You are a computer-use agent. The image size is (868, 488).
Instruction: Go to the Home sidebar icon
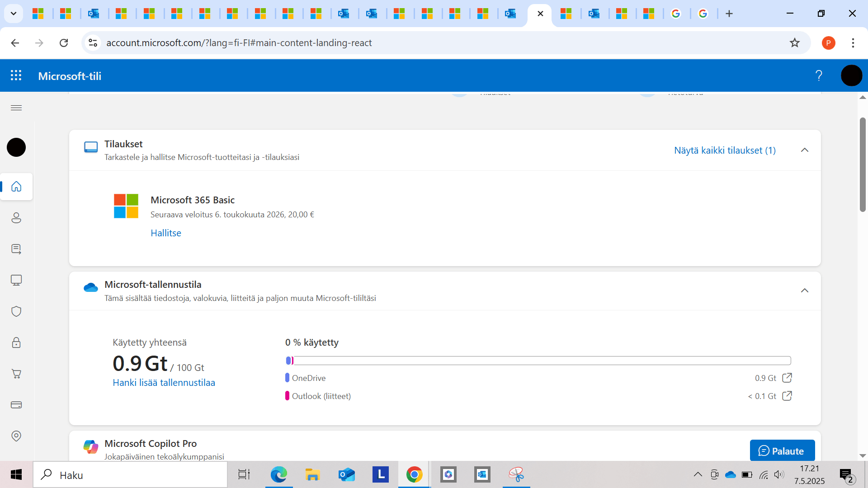click(16, 187)
